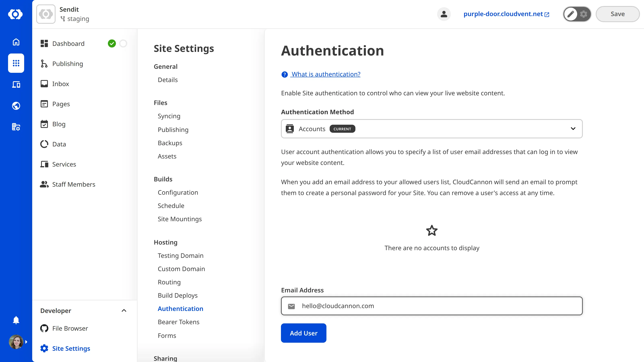Open the organization settings icon in sidebar
644x362 pixels.
click(16, 127)
